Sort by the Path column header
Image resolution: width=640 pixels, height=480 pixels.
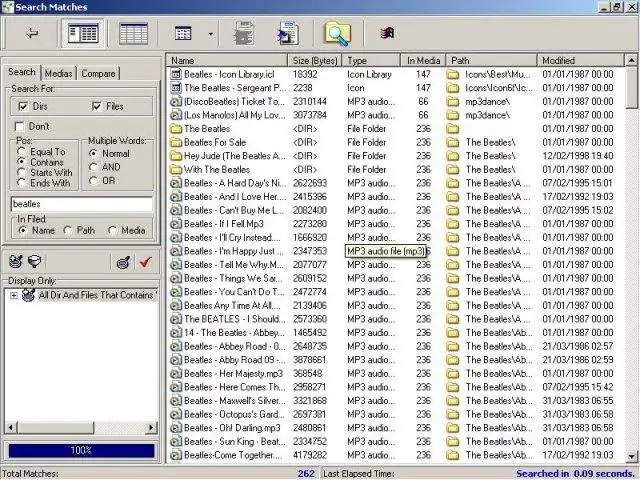(x=491, y=60)
